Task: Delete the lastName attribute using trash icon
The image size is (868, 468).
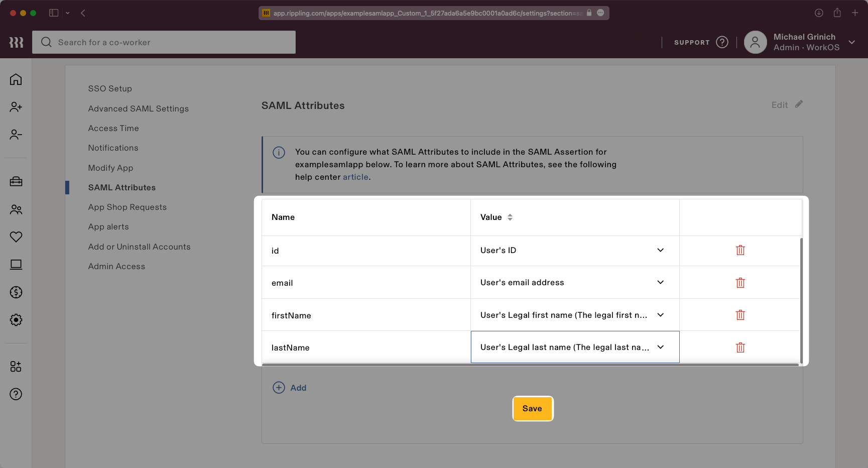Action: coord(740,347)
